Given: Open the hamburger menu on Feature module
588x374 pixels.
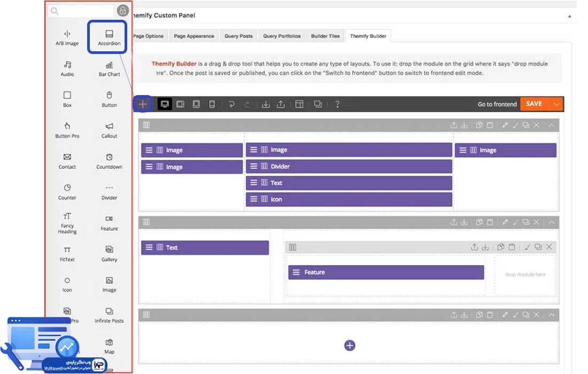Looking at the screenshot, I should (296, 272).
